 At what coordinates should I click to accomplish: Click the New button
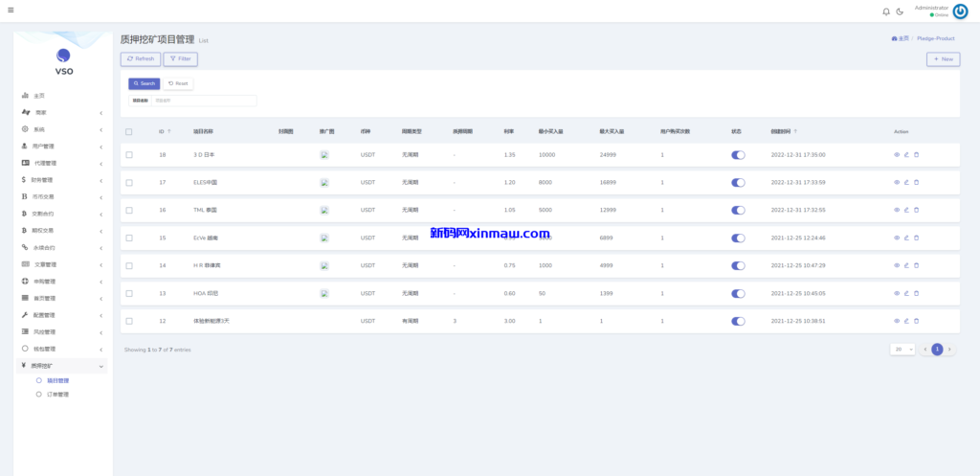coord(943,59)
